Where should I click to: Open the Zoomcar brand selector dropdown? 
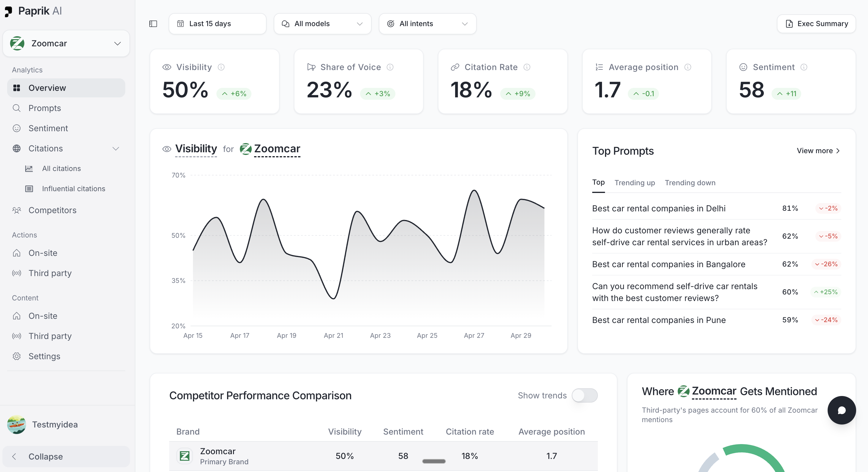point(66,43)
